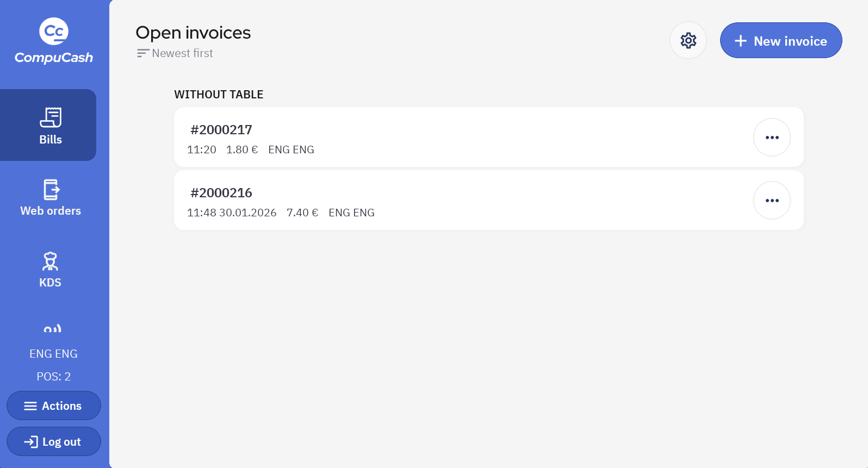This screenshot has width=868, height=468.
Task: Click the ENG ENG user name in the sidebar
Action: coord(53,354)
